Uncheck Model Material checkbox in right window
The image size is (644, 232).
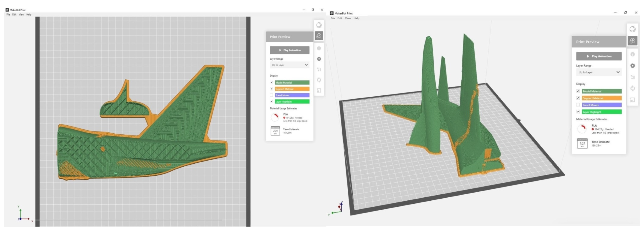(578, 91)
